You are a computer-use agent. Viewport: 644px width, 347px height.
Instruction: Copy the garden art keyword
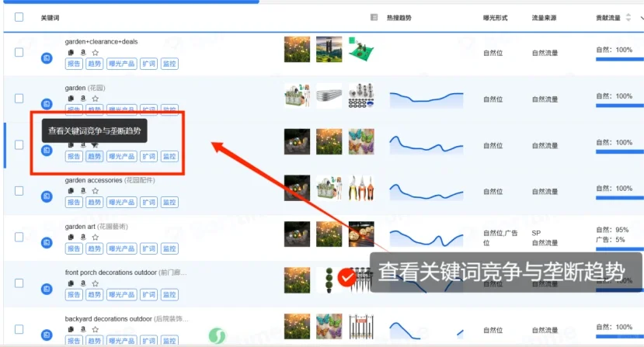tap(71, 237)
